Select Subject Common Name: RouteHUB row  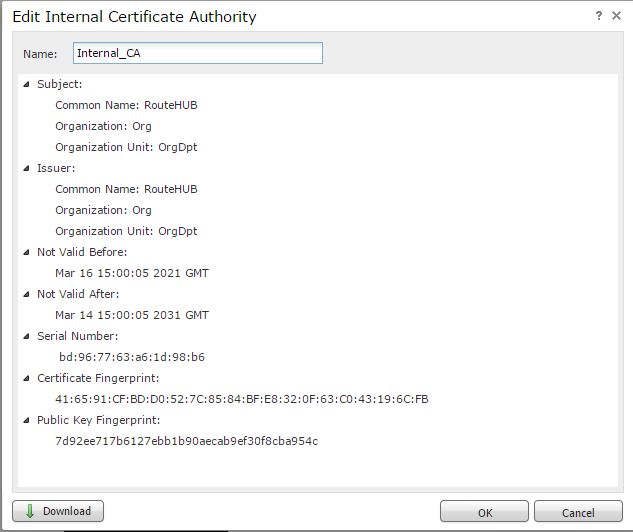click(x=126, y=105)
